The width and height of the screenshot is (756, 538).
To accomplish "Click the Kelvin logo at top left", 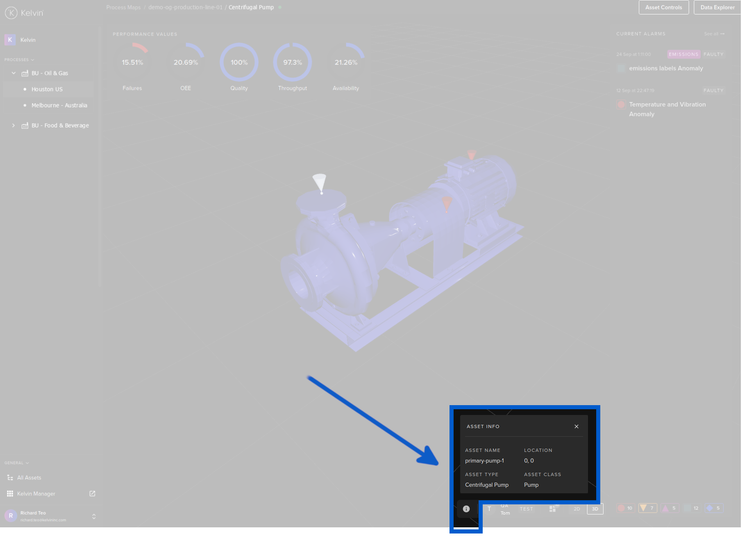I will [11, 13].
